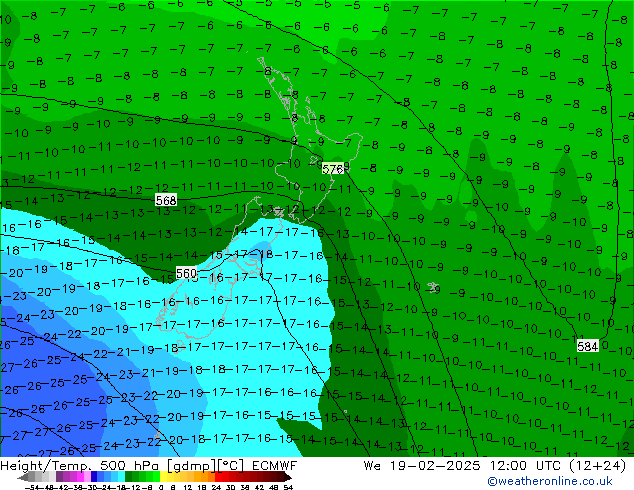Viewport: 634px width, 490px height.
Task: Click the 576 height contour label
Action: [x=333, y=169]
